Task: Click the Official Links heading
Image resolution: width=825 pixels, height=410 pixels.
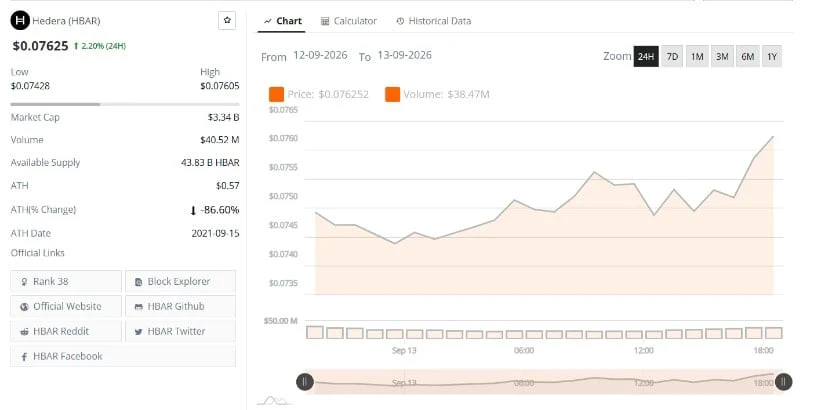Action: (x=38, y=253)
